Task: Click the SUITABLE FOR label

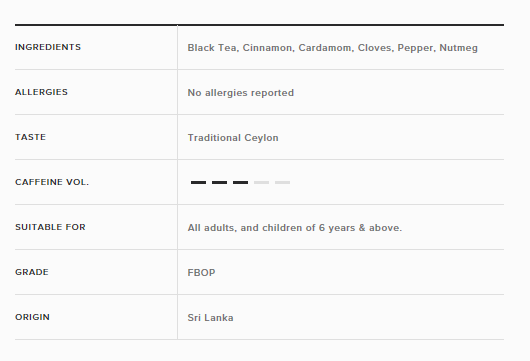Action: [50, 227]
